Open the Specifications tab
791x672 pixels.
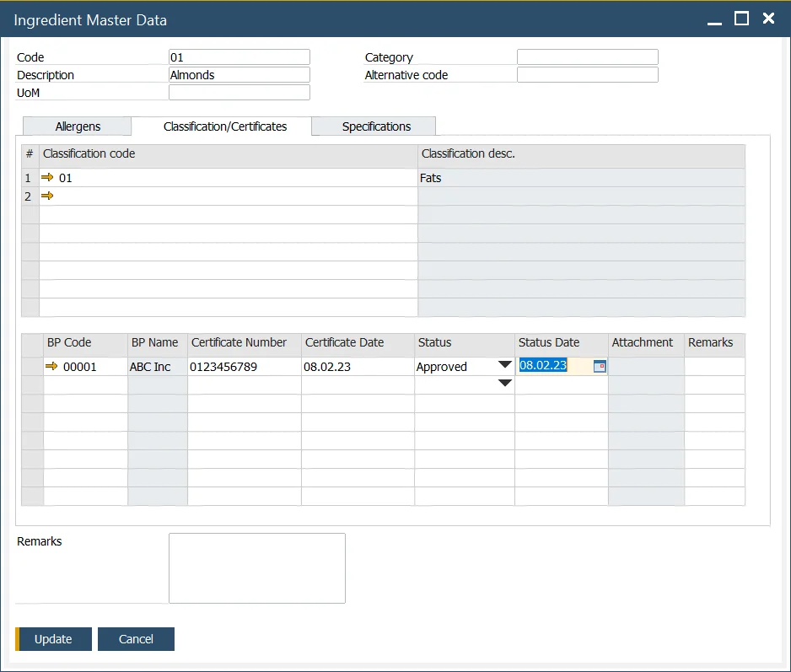tap(376, 126)
